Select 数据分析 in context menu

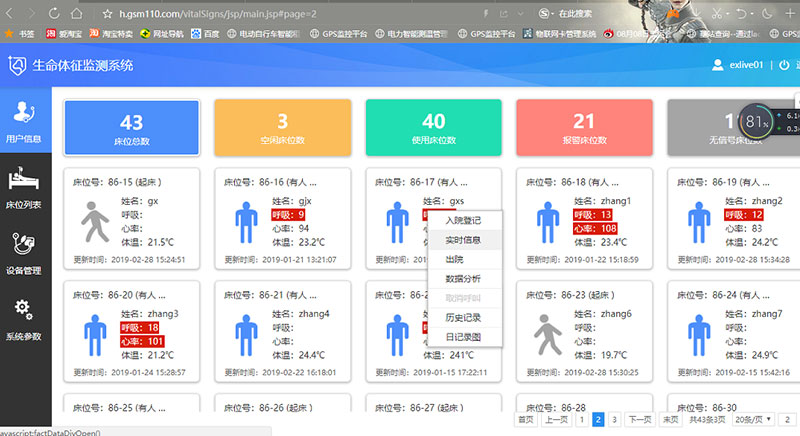[x=463, y=279]
